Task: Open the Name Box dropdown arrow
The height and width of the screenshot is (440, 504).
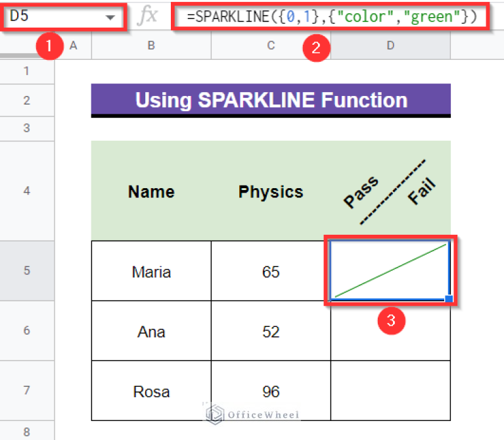Action: pos(110,17)
